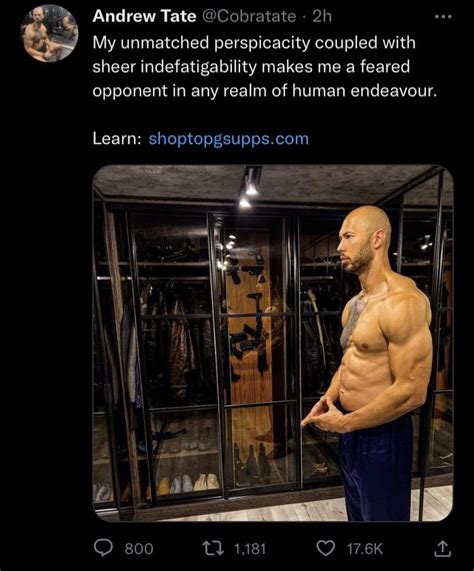This screenshot has height=571, width=474.
Task: Click the 2h timestamp
Action: point(323,16)
